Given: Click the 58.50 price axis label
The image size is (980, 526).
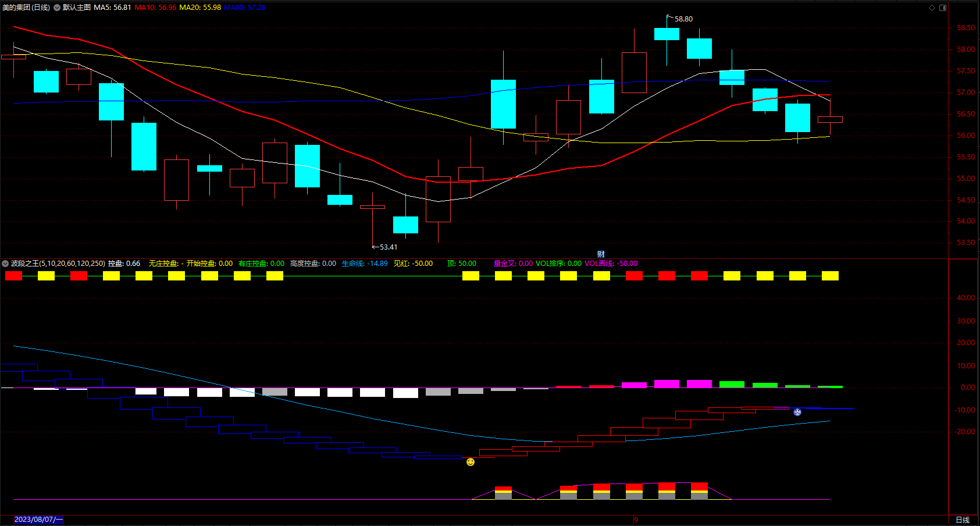Looking at the screenshot, I should (965, 28).
